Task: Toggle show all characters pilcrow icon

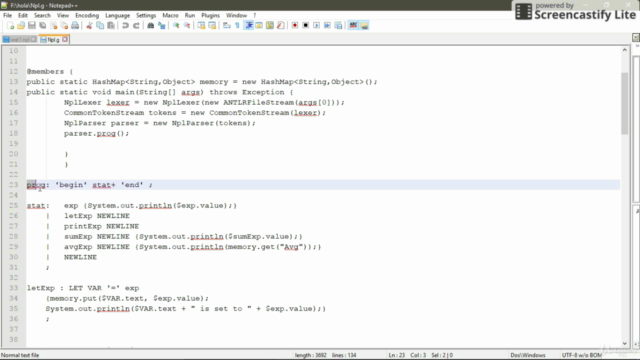Action: 237,26
